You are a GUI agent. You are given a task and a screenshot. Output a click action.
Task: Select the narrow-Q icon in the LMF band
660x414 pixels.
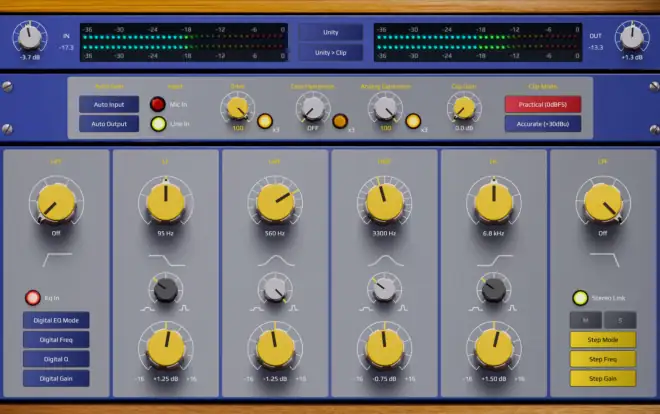[293, 308]
